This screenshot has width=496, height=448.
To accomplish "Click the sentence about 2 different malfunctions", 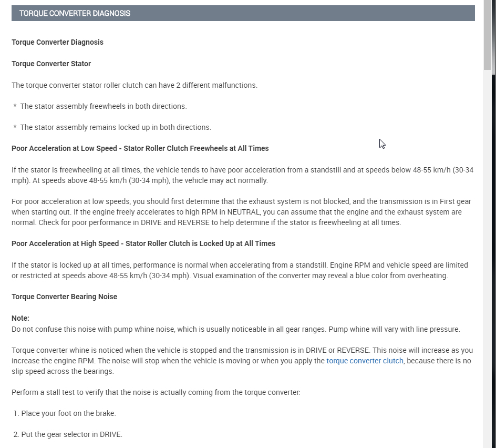I will pos(134,85).
